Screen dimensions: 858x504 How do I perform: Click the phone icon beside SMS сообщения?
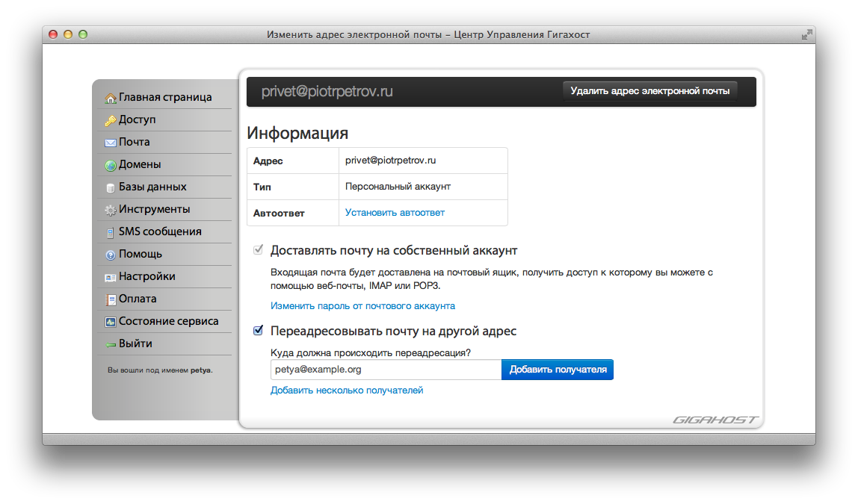pos(111,232)
